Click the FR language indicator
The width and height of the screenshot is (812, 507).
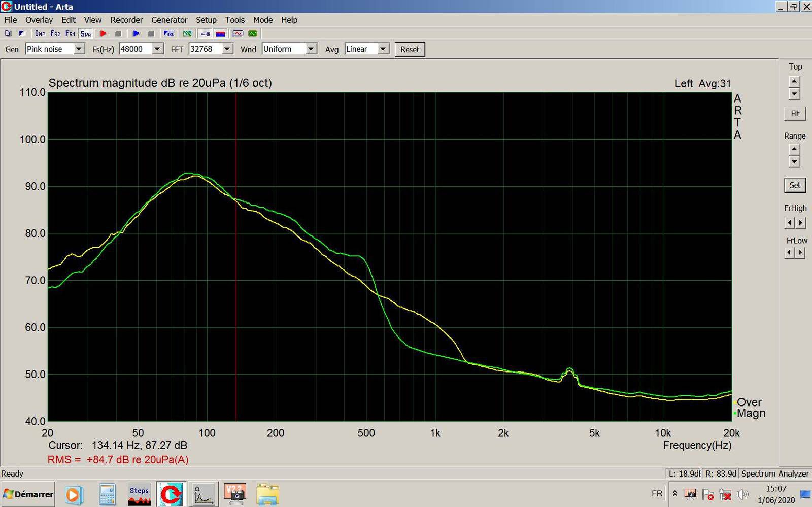pyautogui.click(x=657, y=494)
